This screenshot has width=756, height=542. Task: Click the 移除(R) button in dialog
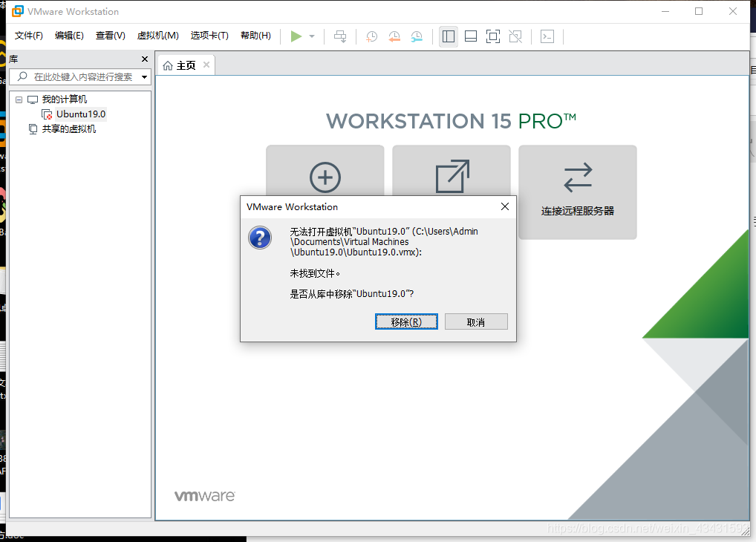click(406, 321)
